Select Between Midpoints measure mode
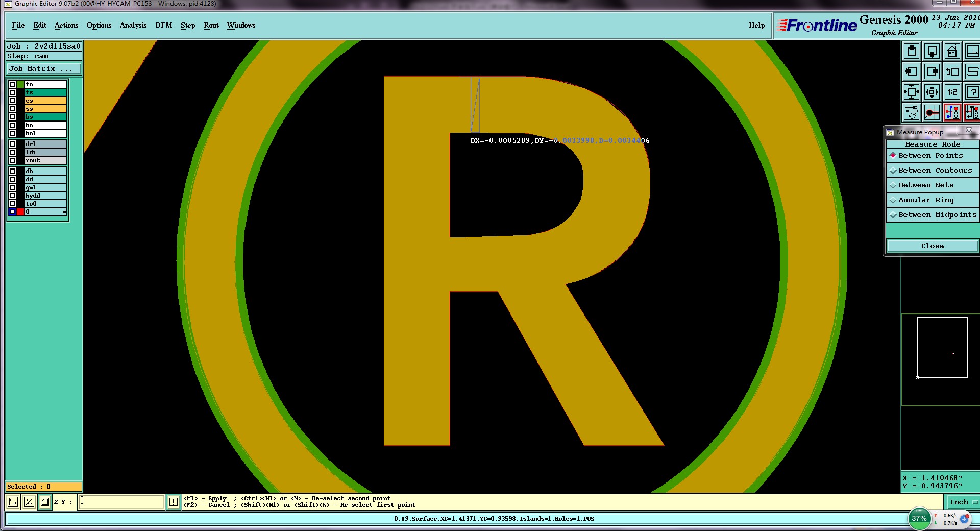The width and height of the screenshot is (980, 531). click(x=933, y=215)
